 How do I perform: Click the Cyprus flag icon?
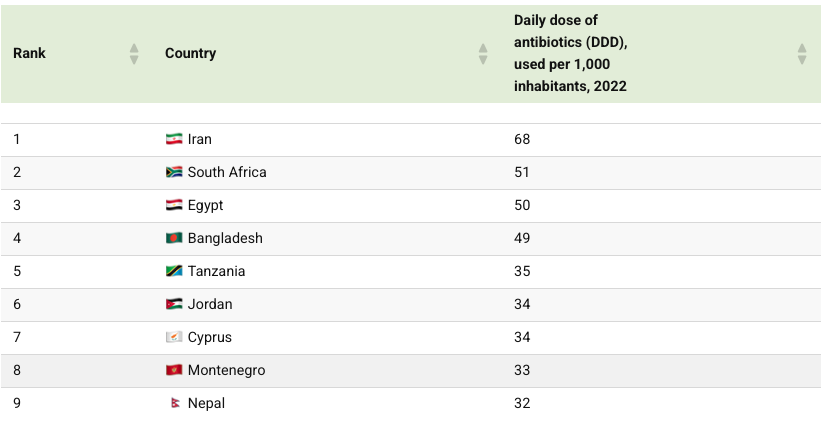pyautogui.click(x=174, y=337)
